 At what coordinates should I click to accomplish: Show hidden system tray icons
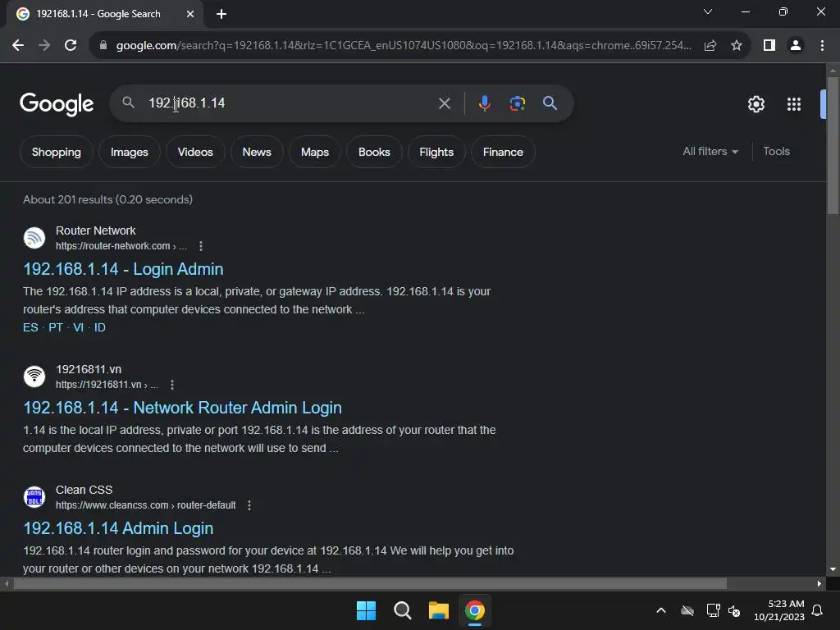click(x=661, y=610)
